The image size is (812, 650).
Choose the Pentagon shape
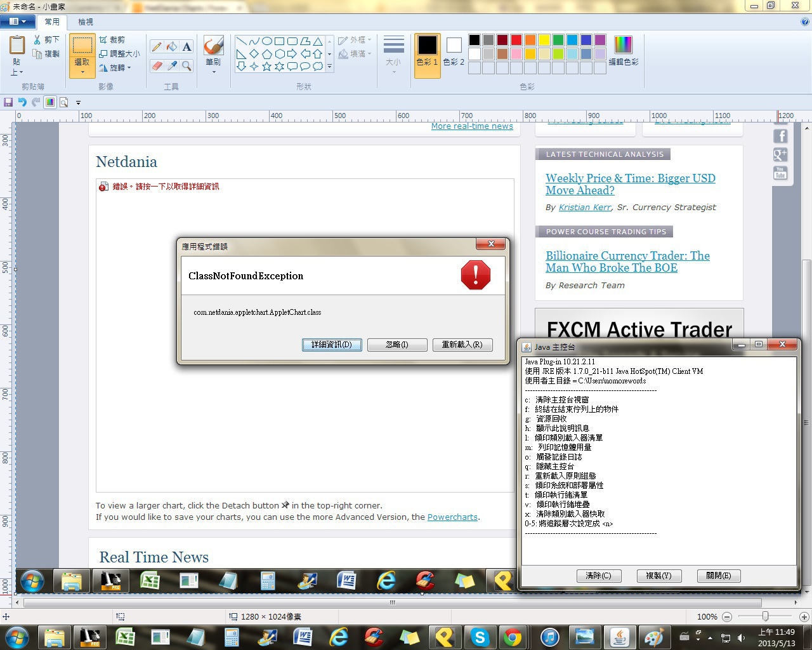point(266,54)
